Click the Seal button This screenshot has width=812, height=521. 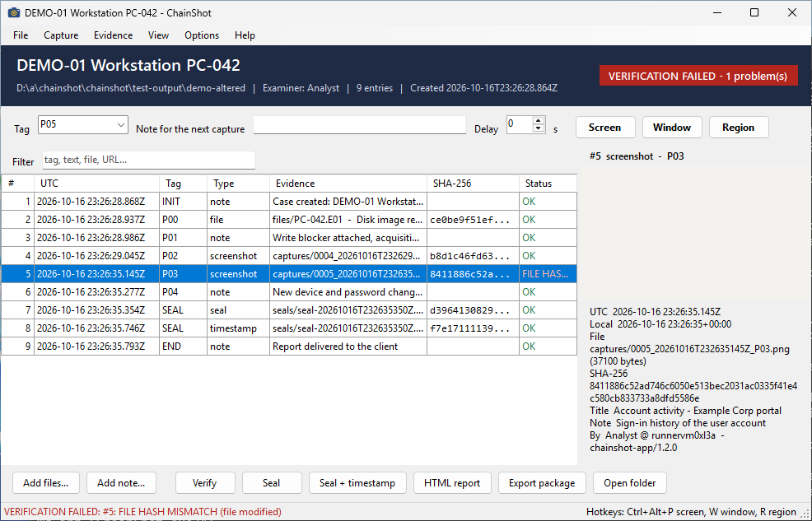272,482
